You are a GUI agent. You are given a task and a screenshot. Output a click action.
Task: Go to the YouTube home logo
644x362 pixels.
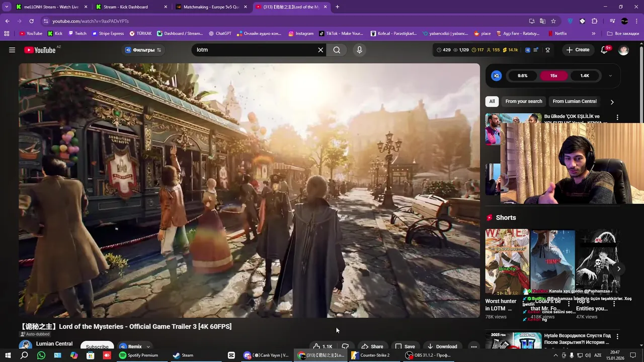tap(40, 50)
